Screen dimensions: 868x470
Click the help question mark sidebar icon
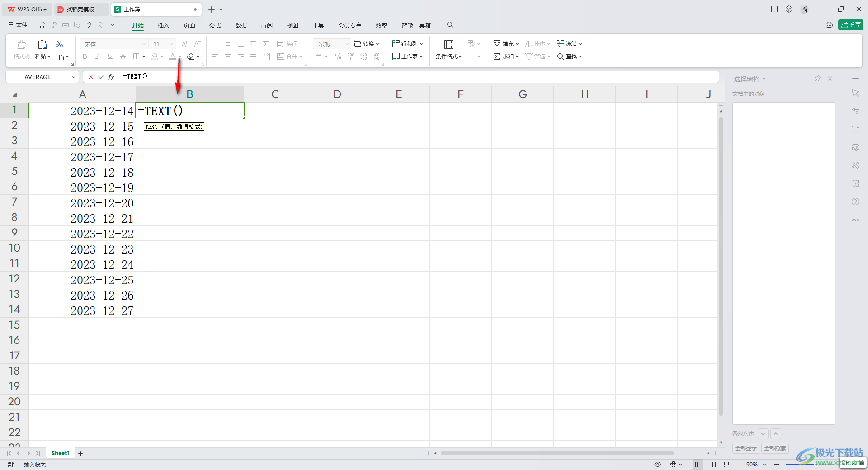pyautogui.click(x=855, y=202)
